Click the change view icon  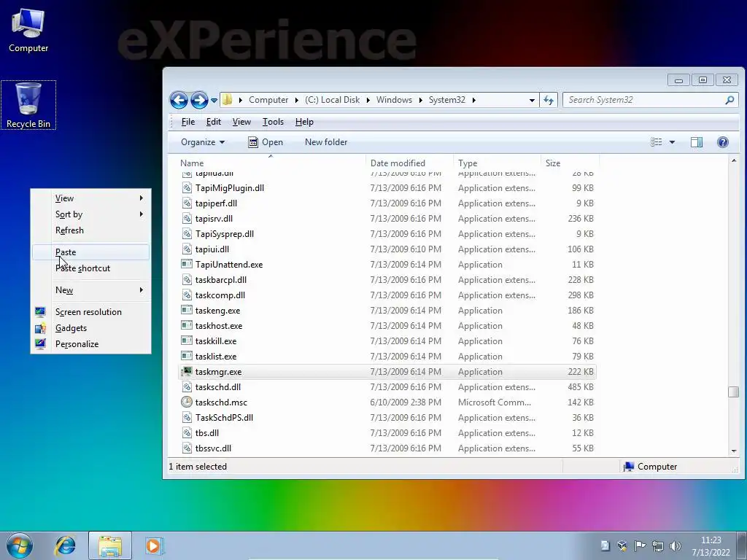[x=657, y=142]
